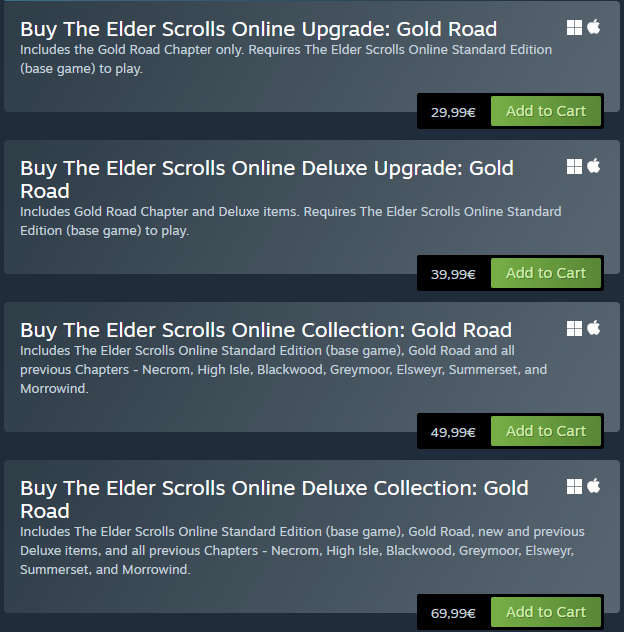Open the Deluxe Upgrade: Gold Road title
624x632 pixels.
(267, 179)
